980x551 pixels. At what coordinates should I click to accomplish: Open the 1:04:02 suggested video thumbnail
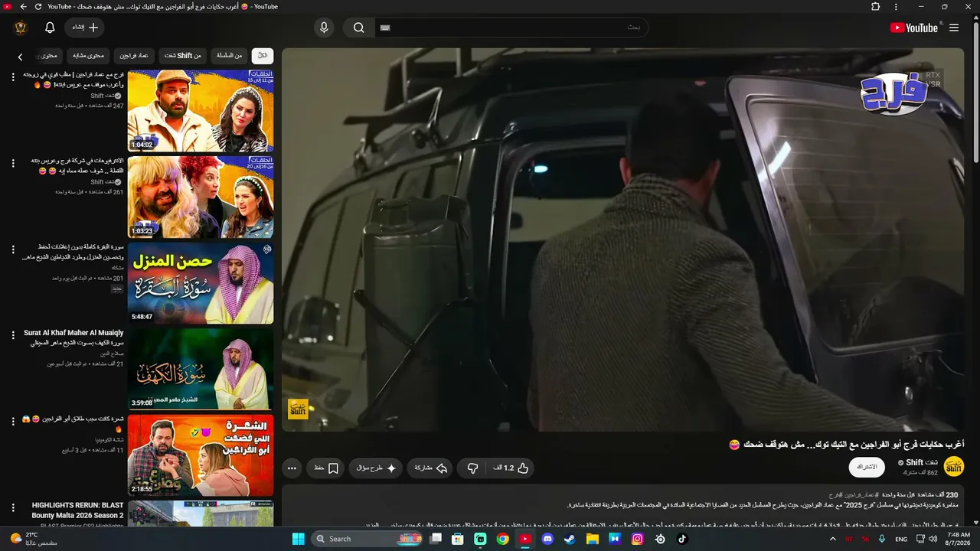[201, 111]
